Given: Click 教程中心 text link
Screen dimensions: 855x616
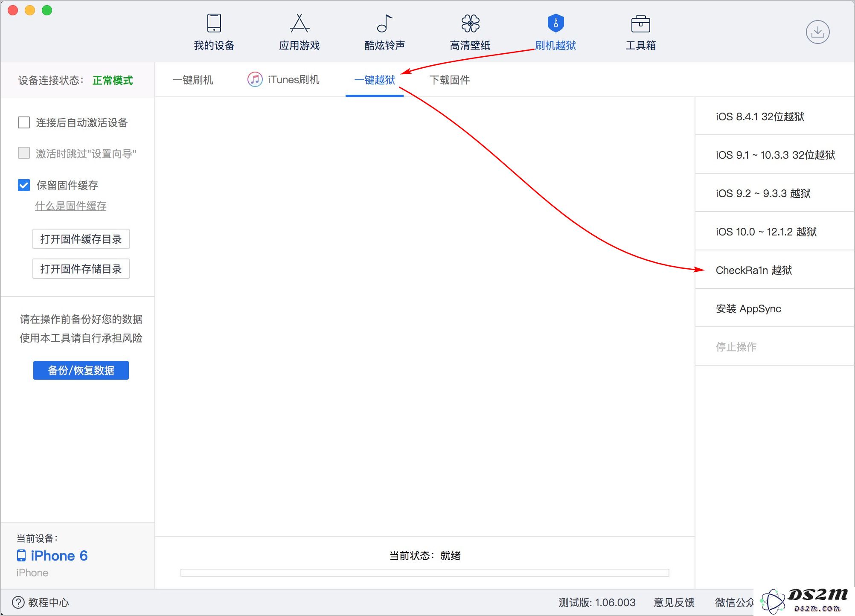Looking at the screenshot, I should [49, 602].
